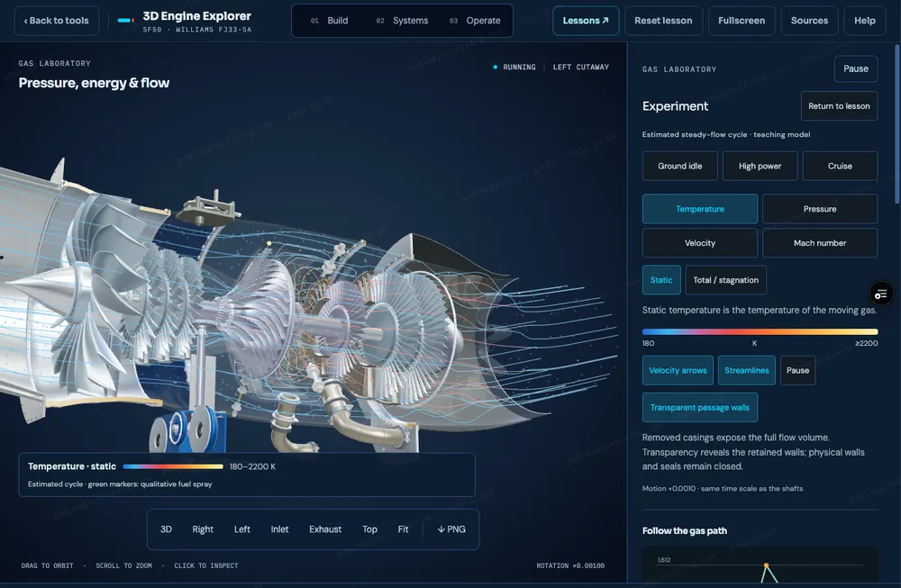Viewport: 901px width, 588px height.
Task: Switch to the Inlet view
Action: coord(280,529)
